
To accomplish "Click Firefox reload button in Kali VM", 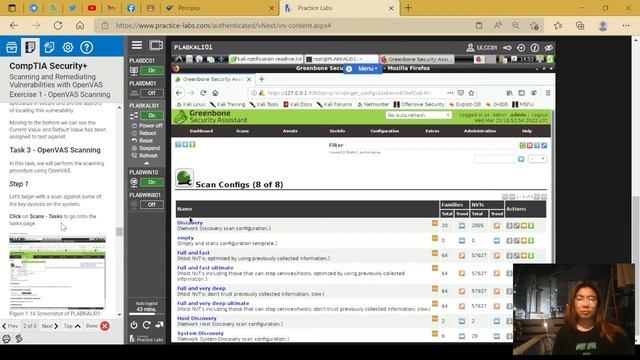I will 203,93.
